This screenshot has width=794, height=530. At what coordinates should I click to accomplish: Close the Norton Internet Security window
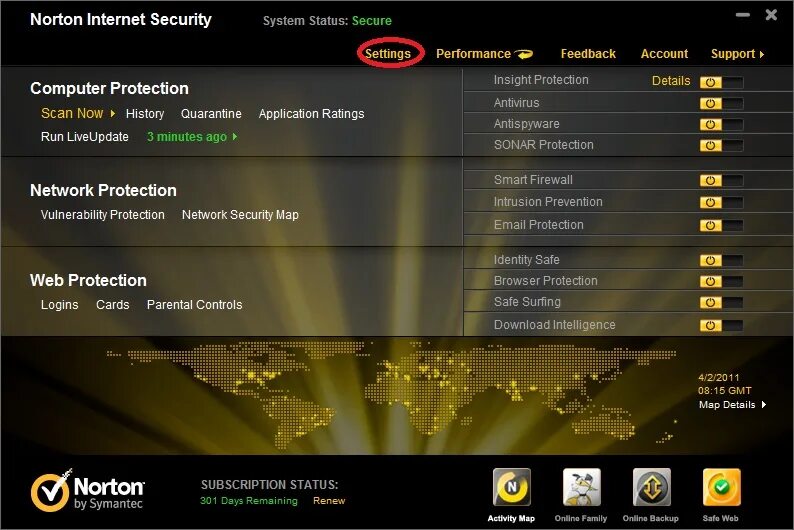coord(771,15)
